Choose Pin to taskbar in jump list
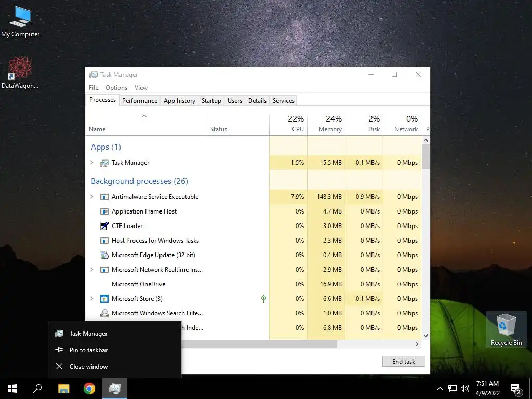This screenshot has height=399, width=532. coord(115,350)
